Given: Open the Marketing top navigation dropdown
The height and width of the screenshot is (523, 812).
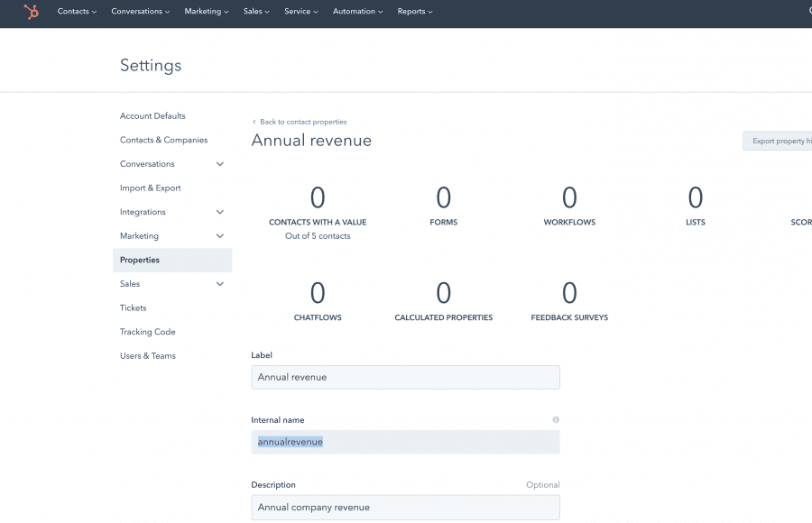Looking at the screenshot, I should [x=207, y=12].
